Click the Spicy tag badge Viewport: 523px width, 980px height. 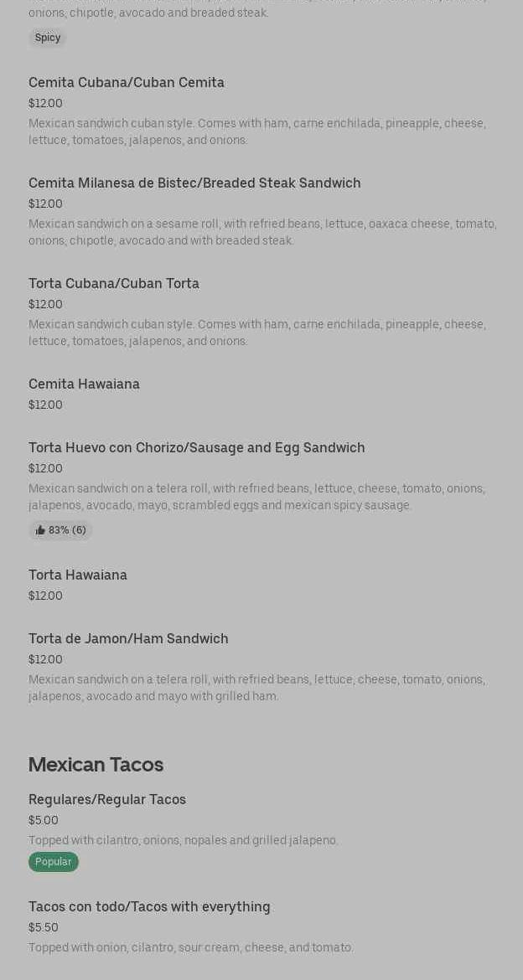[48, 38]
